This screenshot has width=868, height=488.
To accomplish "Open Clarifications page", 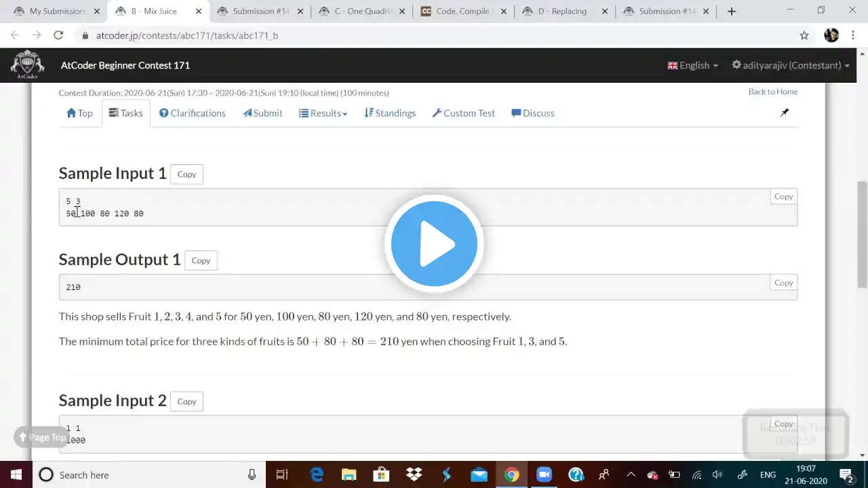I will (x=193, y=113).
